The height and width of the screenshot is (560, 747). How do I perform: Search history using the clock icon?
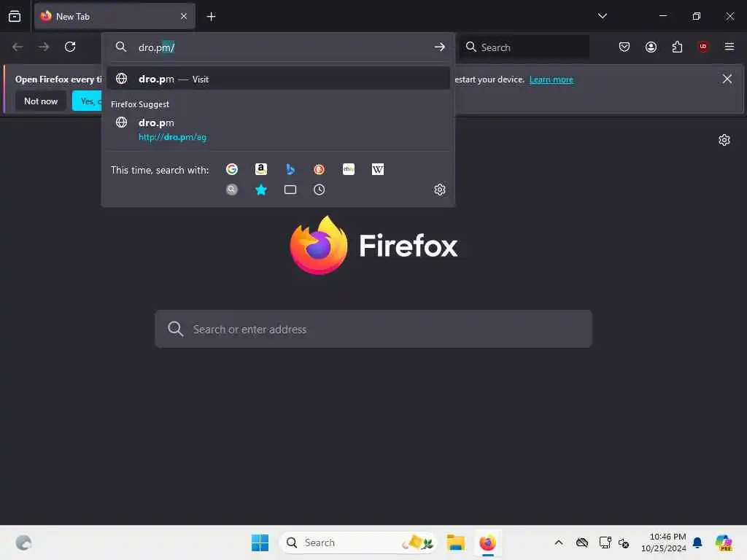click(320, 190)
